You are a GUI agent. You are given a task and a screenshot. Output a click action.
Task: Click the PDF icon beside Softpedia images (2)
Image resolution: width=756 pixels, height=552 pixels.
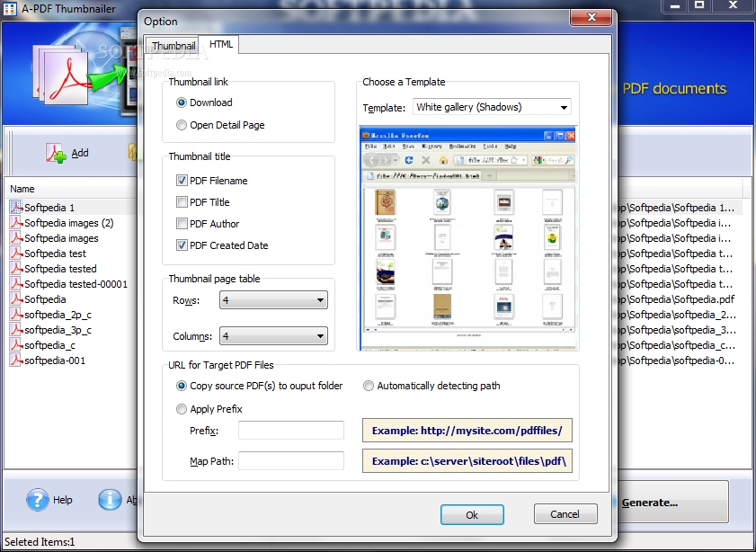coord(16,223)
